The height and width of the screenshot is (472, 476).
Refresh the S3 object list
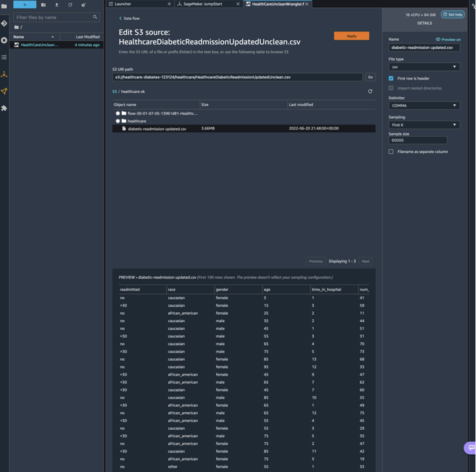click(x=370, y=91)
